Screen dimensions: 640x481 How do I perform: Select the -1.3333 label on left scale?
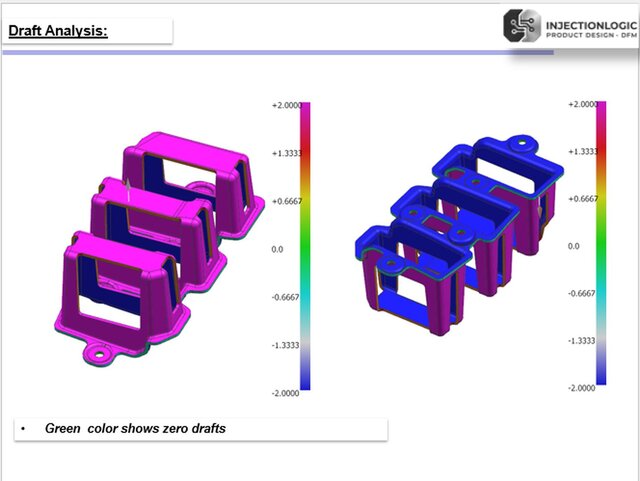(x=285, y=343)
